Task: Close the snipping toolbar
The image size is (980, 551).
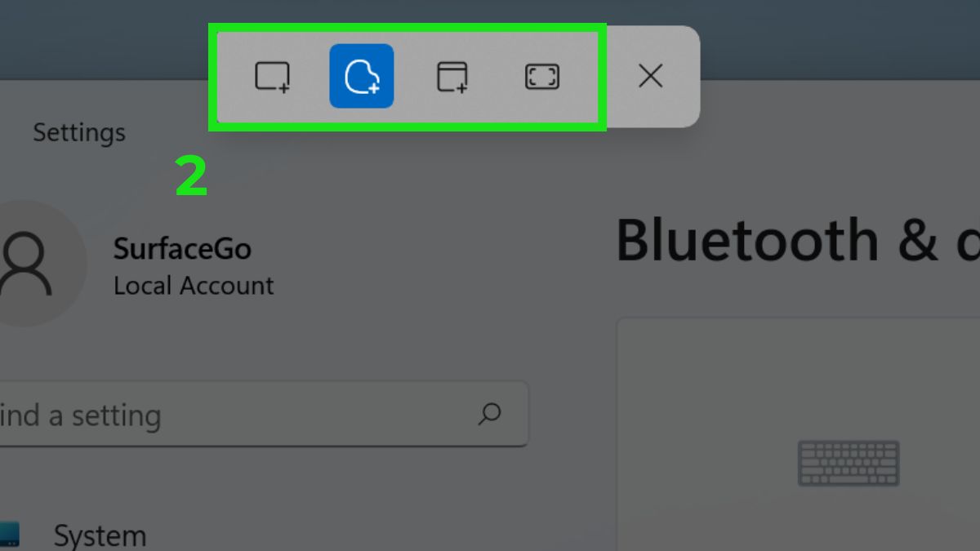Action: point(650,77)
